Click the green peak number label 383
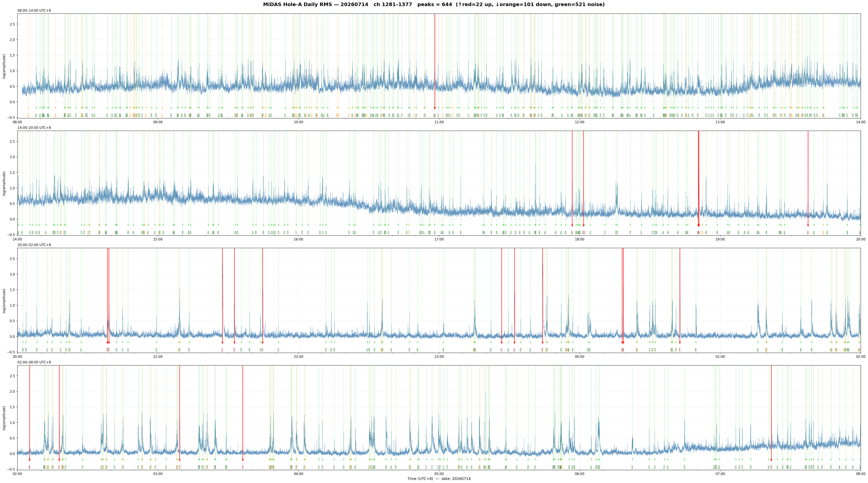This screenshot has height=483, width=868. click(x=678, y=232)
